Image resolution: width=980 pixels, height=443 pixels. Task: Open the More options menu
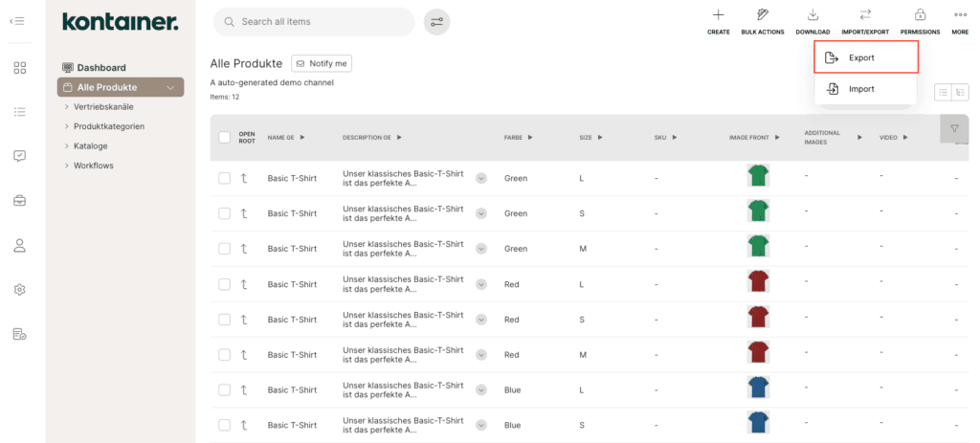pyautogui.click(x=960, y=15)
